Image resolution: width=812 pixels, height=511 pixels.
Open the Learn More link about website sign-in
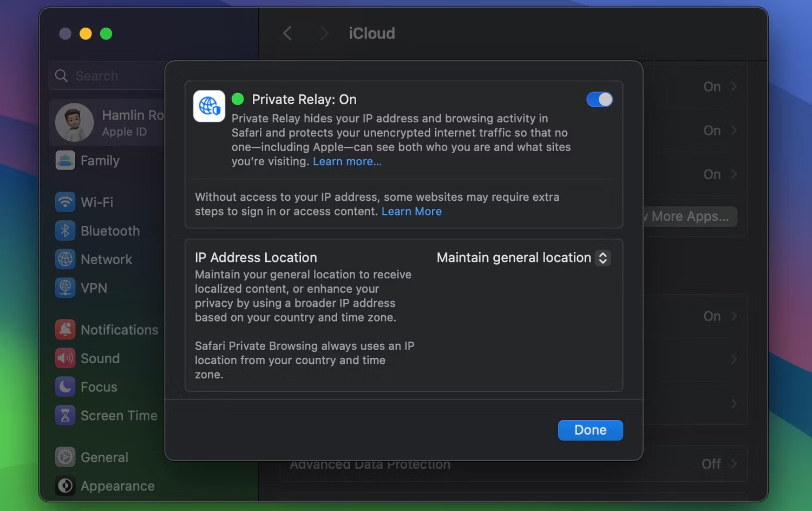click(x=411, y=212)
